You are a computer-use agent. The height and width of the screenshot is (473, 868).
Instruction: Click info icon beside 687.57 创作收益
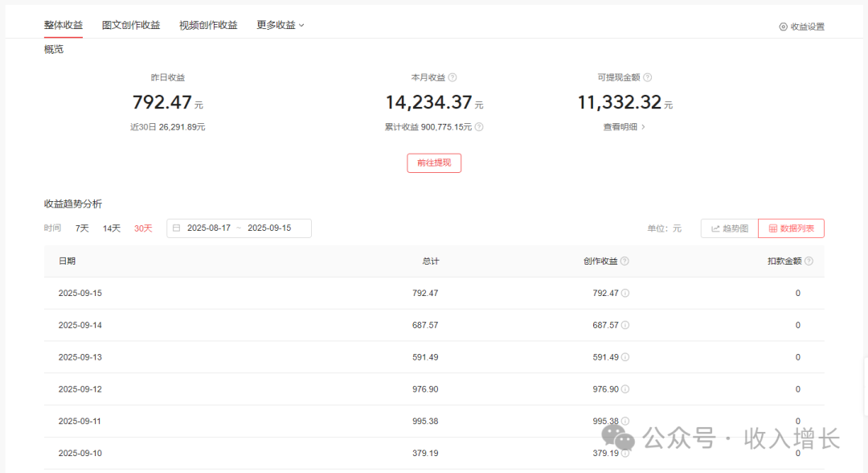[x=625, y=325]
